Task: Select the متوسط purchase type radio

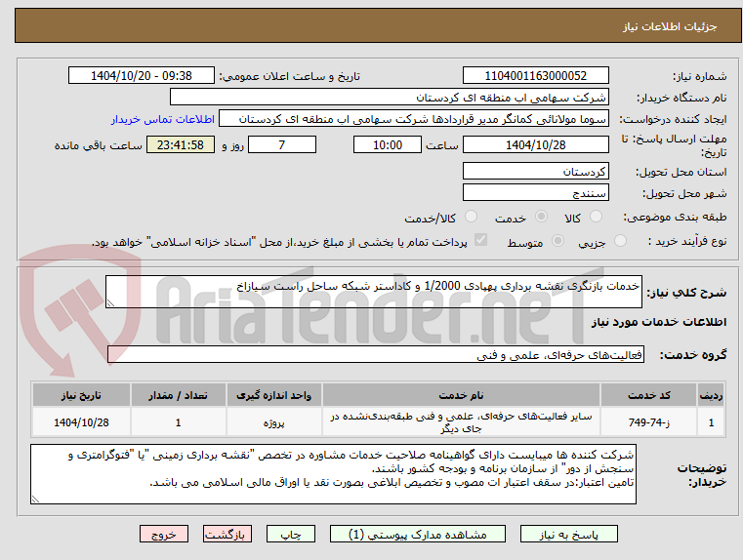Action: 558,241
